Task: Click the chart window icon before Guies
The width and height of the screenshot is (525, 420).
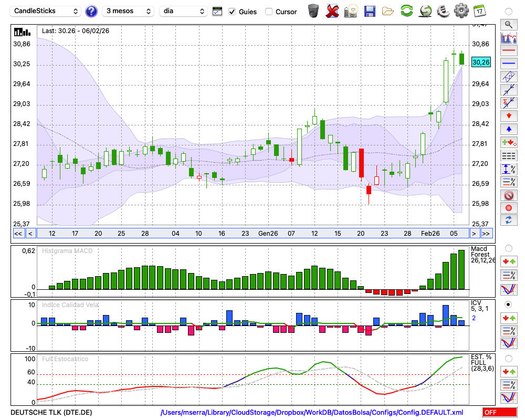Action: 217,12
